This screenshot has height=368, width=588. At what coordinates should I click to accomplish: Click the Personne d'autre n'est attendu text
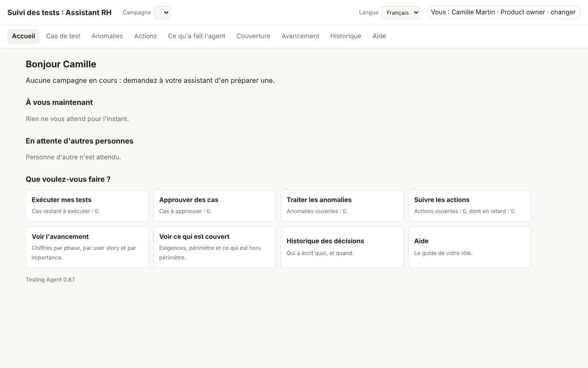click(x=73, y=157)
